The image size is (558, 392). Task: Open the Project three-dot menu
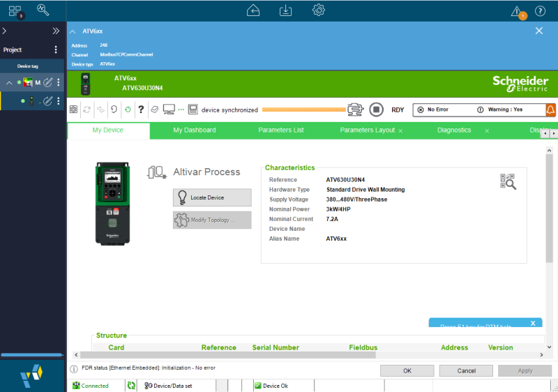(56, 50)
